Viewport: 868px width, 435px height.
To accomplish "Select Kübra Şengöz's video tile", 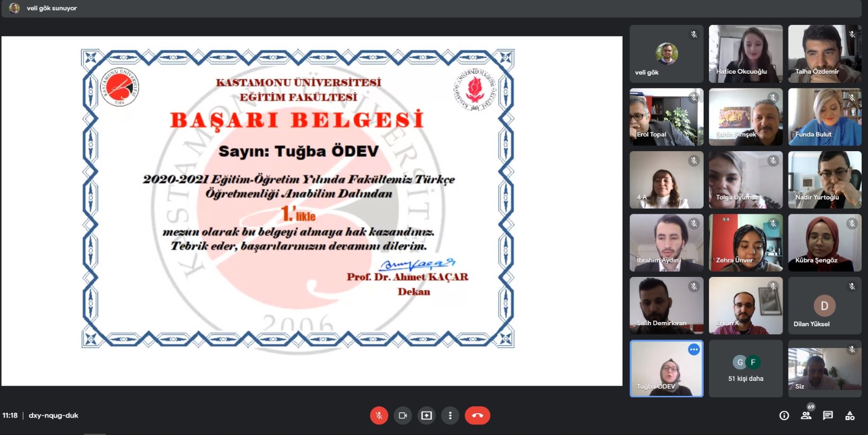I will (x=825, y=243).
